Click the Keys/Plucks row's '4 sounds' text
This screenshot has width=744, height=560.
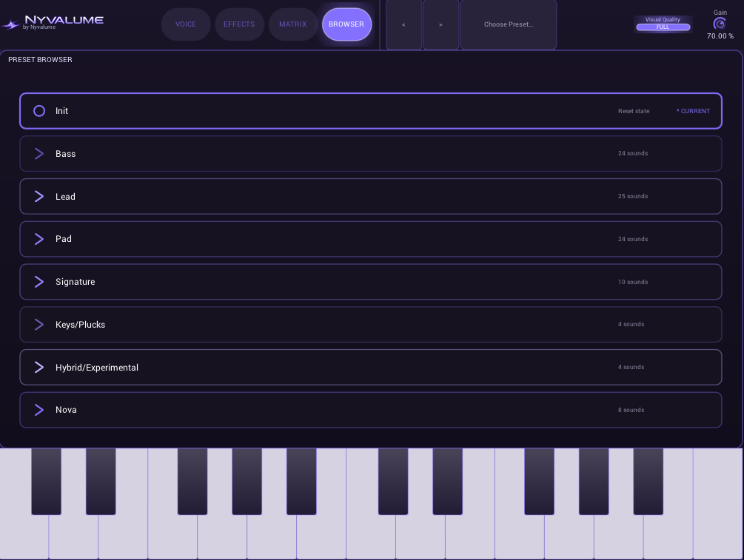click(631, 324)
